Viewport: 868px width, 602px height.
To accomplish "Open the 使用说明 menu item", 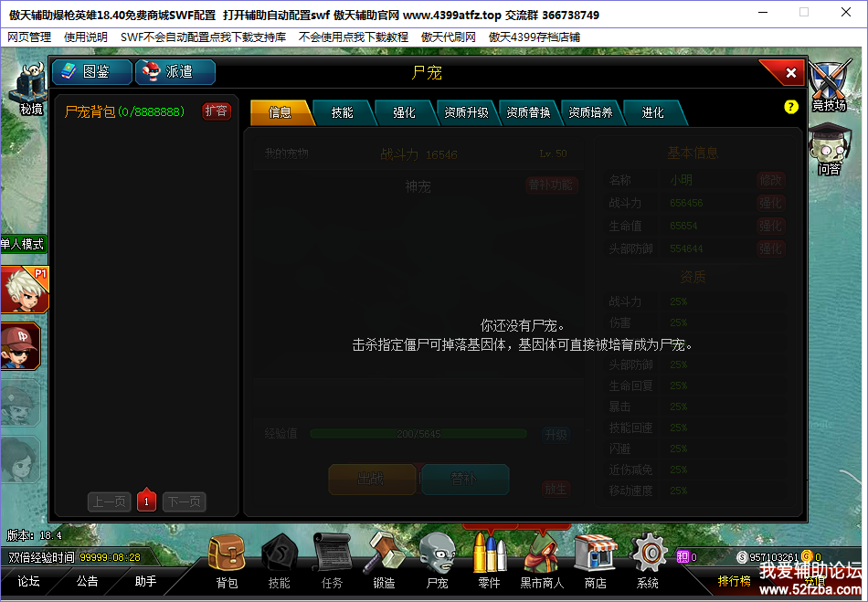I will (x=86, y=37).
